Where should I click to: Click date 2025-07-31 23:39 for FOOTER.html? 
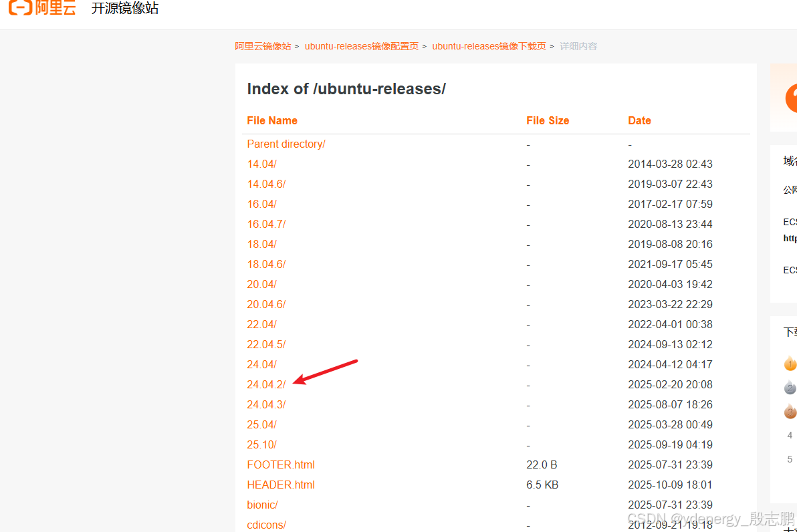tap(670, 465)
